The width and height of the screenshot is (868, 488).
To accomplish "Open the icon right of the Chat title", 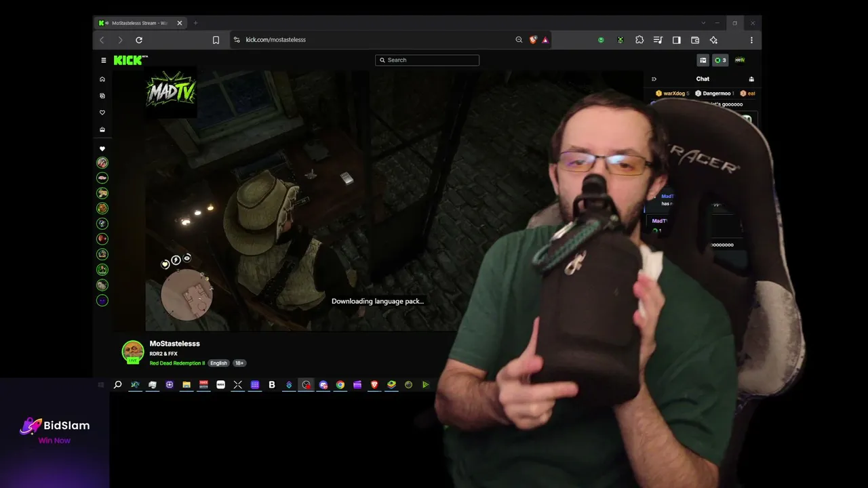I will pyautogui.click(x=751, y=79).
